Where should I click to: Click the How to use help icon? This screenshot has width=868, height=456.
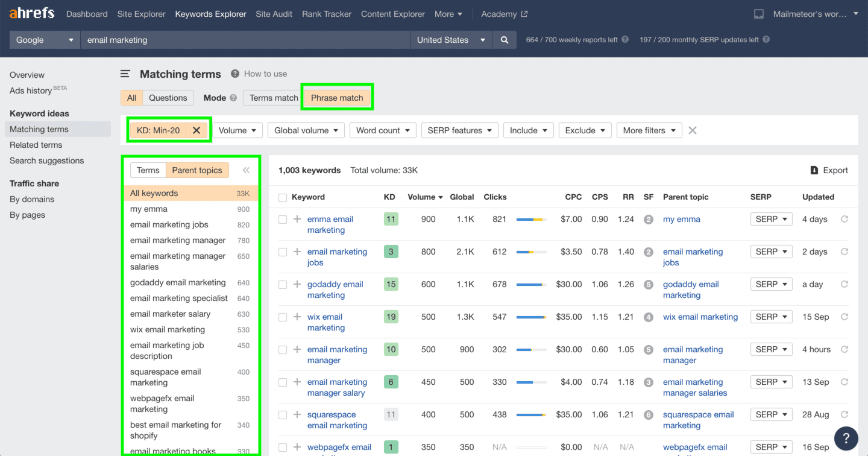click(235, 74)
